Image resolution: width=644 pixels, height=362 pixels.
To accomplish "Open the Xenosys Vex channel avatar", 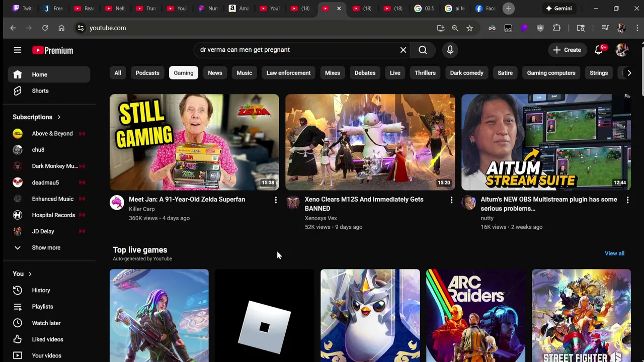I will [x=293, y=203].
